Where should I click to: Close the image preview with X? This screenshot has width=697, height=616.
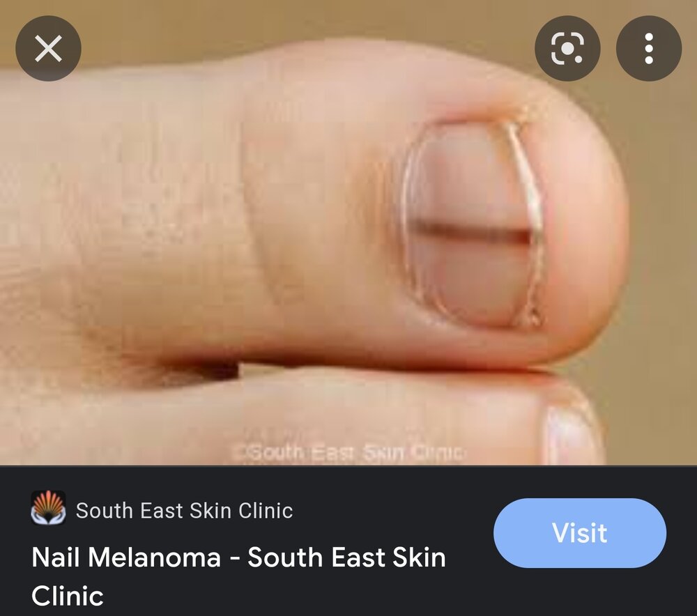pos(48,48)
